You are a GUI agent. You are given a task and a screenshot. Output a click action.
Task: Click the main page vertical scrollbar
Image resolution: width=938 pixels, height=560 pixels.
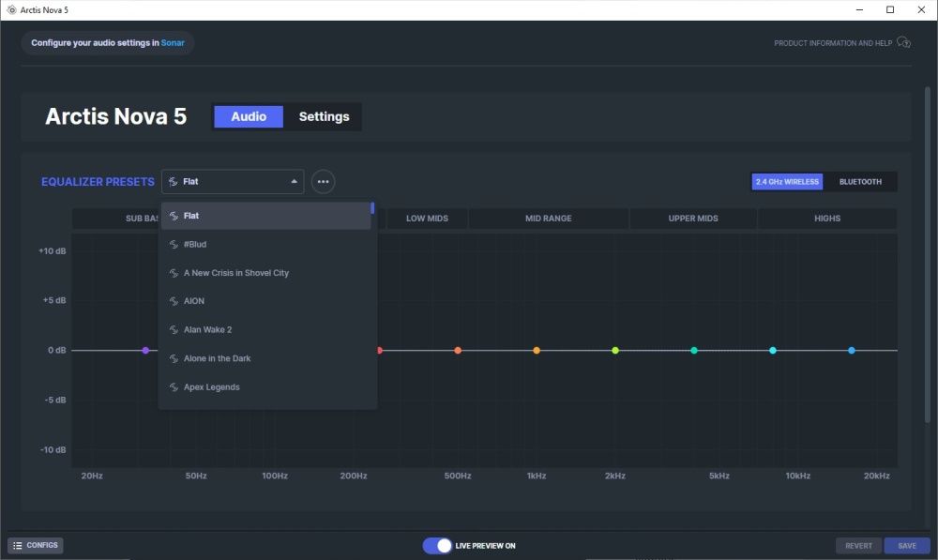[928, 254]
